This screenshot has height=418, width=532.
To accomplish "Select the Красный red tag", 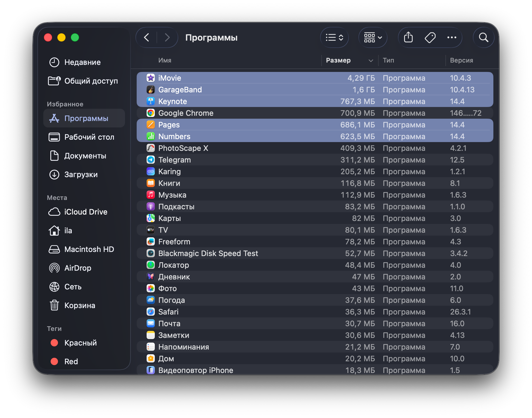I will click(80, 343).
